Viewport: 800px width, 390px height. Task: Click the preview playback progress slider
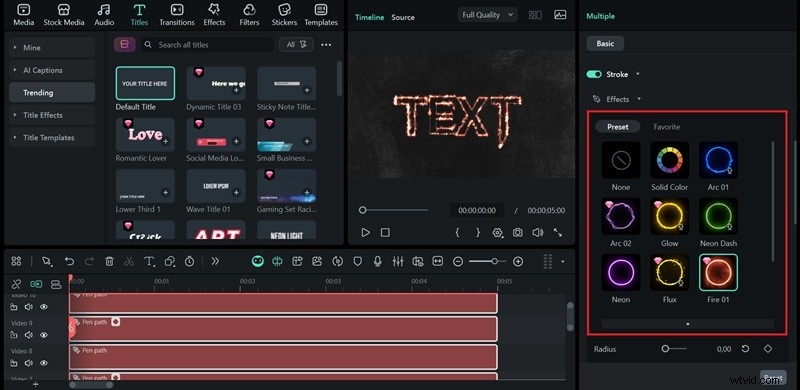click(x=394, y=210)
